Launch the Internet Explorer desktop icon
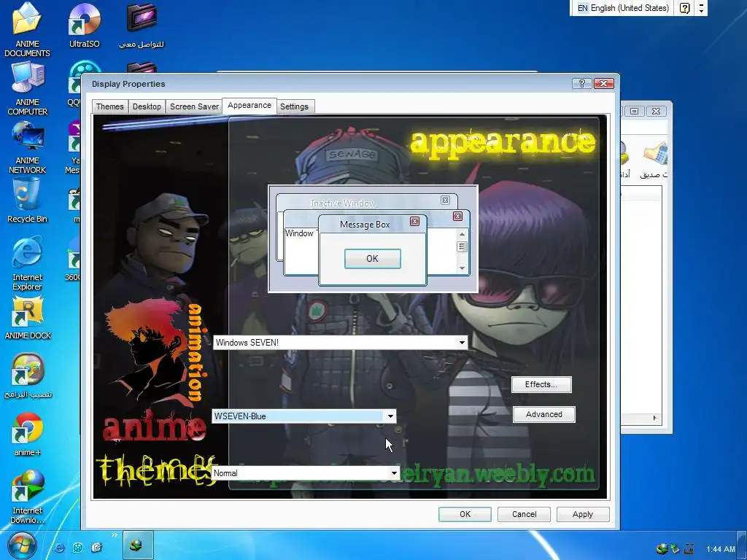 [27, 263]
